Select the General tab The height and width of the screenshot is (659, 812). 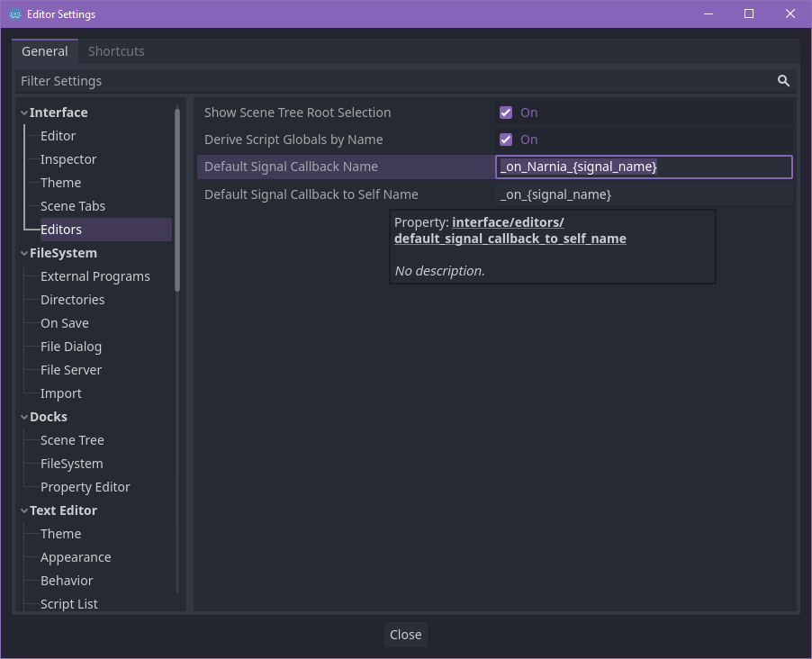44,51
